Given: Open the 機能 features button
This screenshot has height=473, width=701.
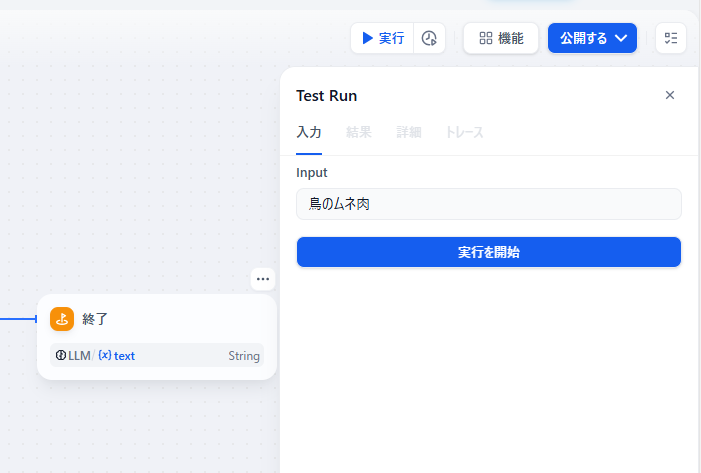Looking at the screenshot, I should click(501, 38).
